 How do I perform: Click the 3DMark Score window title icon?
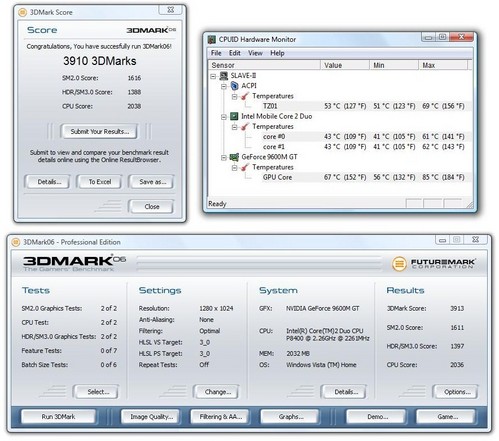(22, 12)
